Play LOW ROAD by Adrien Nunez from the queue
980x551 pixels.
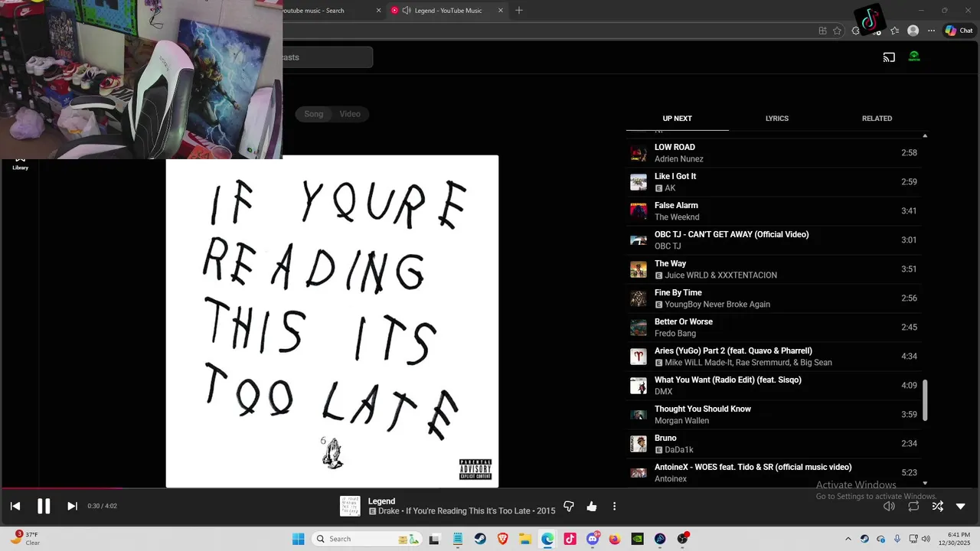point(773,153)
